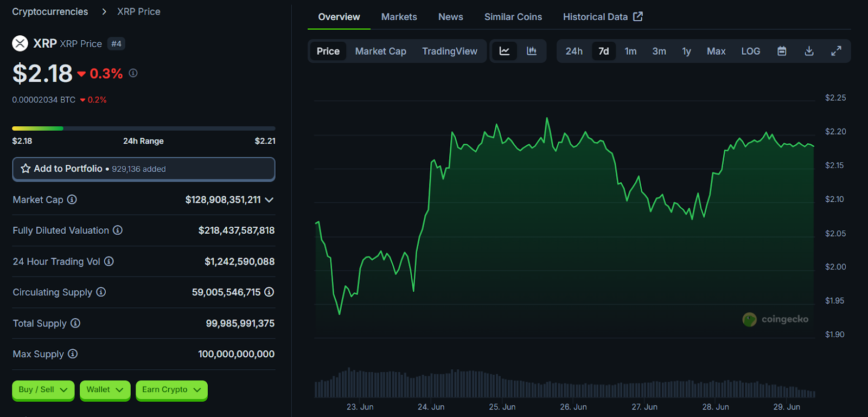Click the XRP Price breadcrumb text
This screenshot has height=417, width=868.
(x=139, y=11)
